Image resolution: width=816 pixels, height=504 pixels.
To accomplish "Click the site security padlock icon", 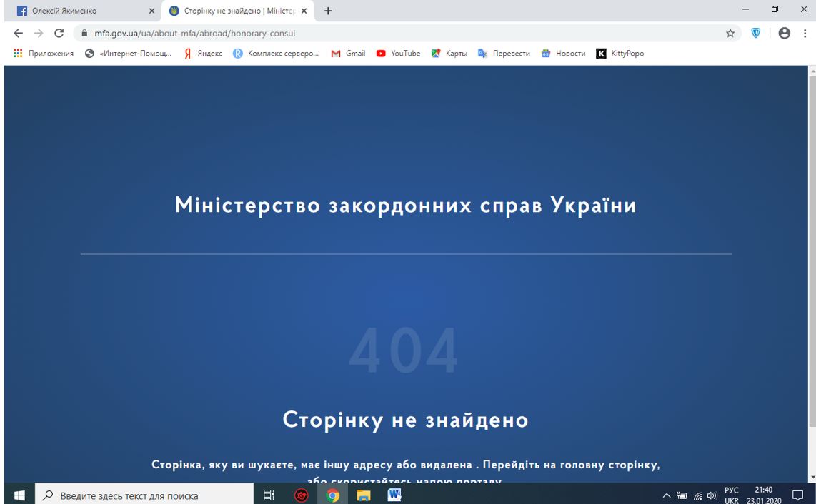I will point(85,32).
